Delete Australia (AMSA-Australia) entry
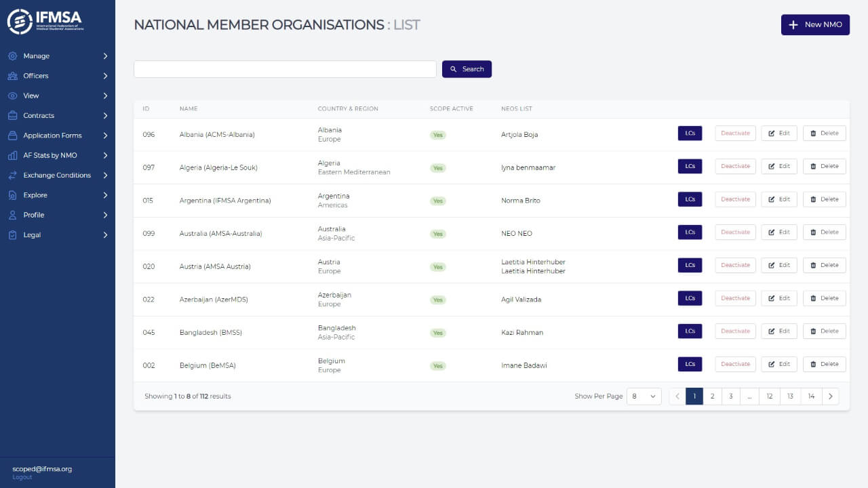The image size is (868, 488). pos(825,232)
